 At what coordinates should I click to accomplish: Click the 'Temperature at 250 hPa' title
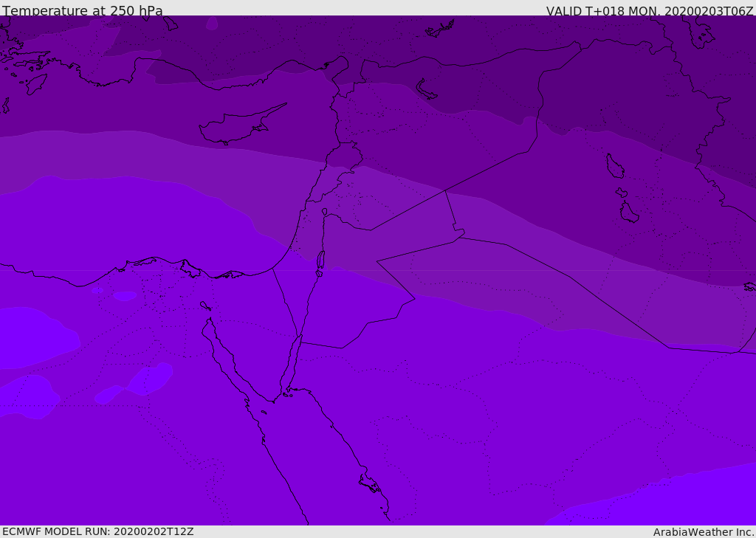click(x=83, y=11)
